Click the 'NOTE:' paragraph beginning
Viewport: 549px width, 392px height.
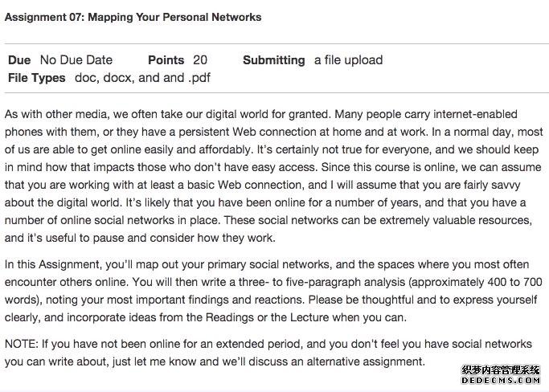[22, 344]
